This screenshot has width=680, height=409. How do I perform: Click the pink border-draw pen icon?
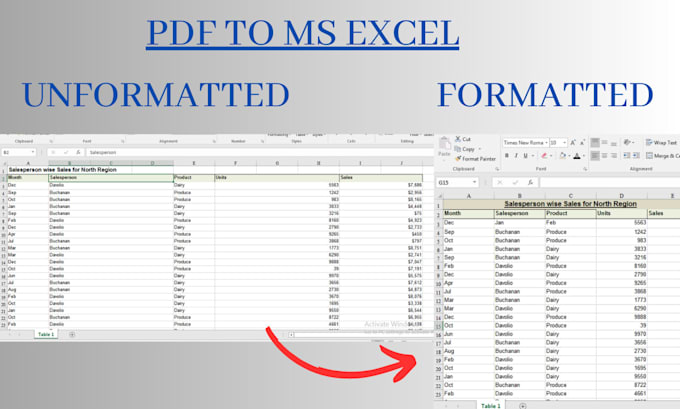544,155
